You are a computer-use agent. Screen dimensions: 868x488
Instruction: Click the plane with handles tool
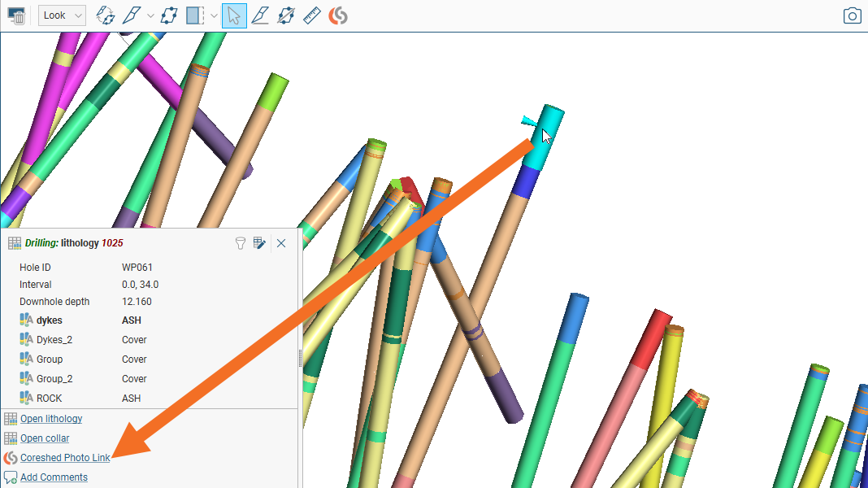pyautogui.click(x=169, y=15)
